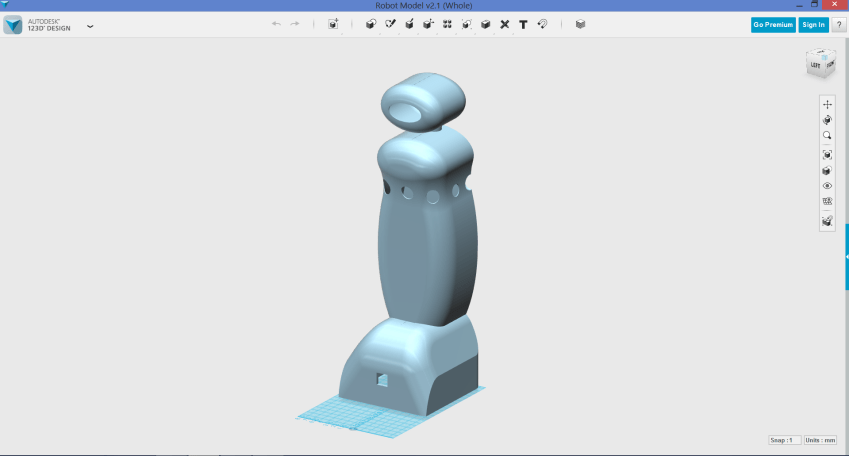Open the Construct tool menu

(409, 24)
